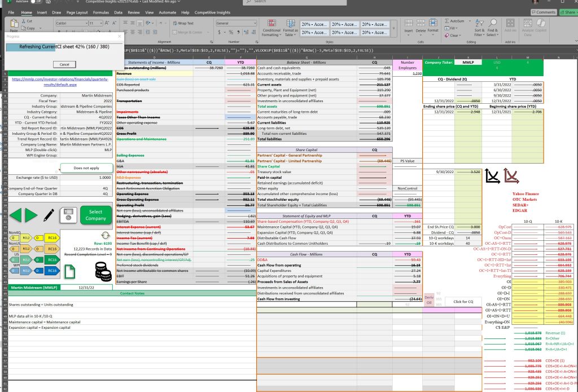The height and width of the screenshot is (392, 578).
Task: Click the yellow RCL6 Non4Q tag
Action: point(52,238)
